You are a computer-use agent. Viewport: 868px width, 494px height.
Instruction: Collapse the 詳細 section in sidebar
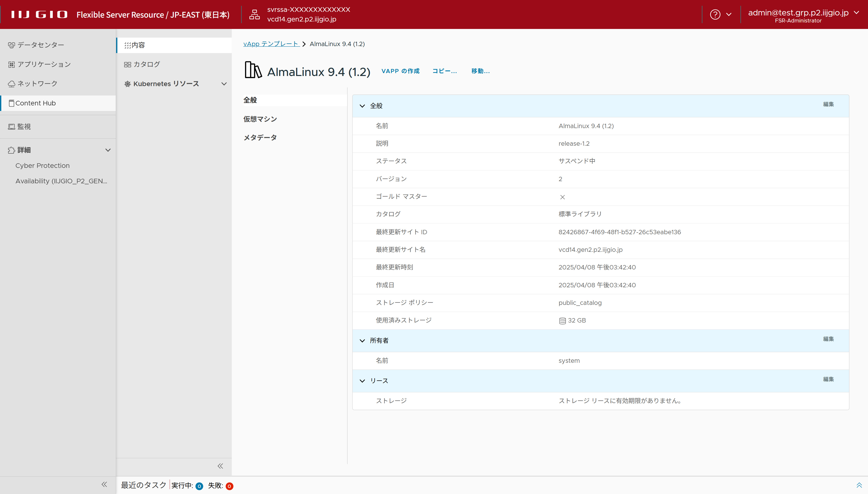108,150
